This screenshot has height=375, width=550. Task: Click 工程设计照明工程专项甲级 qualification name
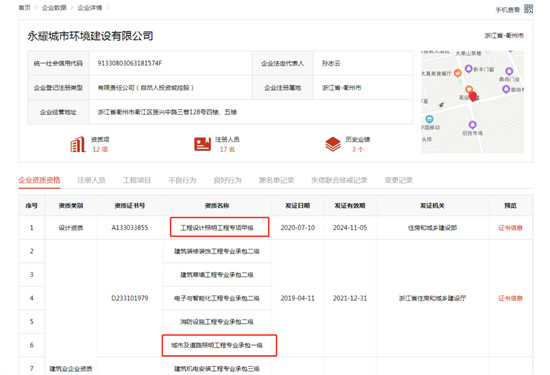coord(217,228)
